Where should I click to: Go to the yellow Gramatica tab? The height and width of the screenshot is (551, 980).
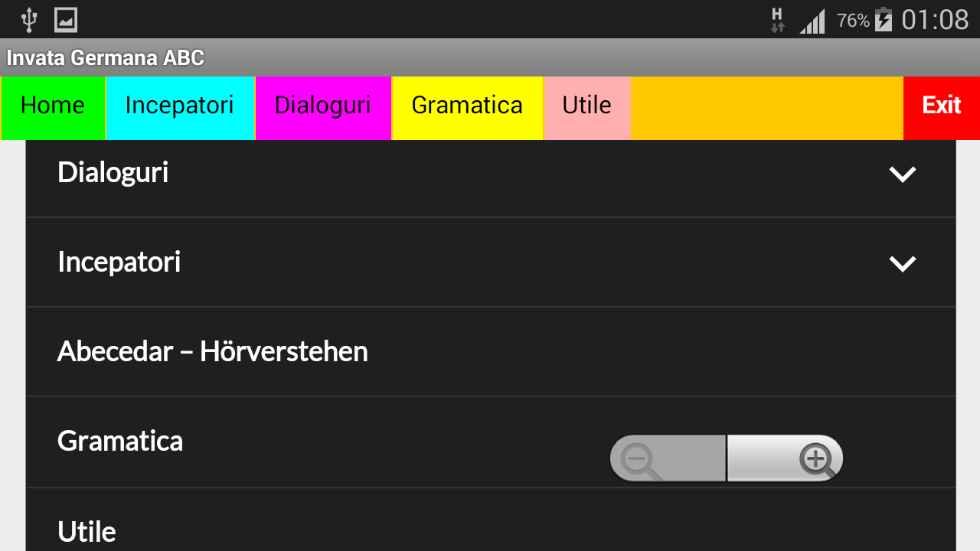[x=467, y=106]
